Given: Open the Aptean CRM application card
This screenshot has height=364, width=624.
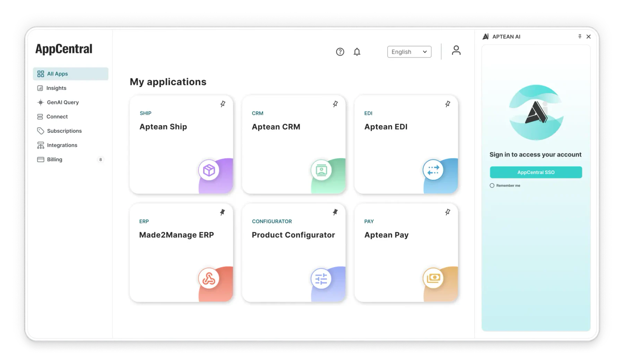Looking at the screenshot, I should 294,144.
